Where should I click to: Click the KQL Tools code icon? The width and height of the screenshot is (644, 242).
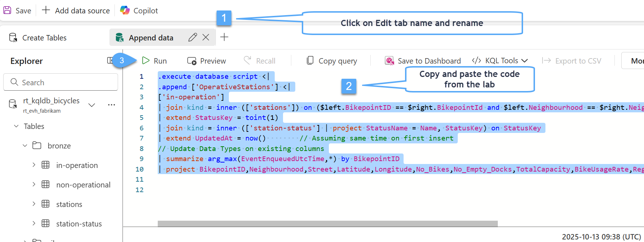click(x=477, y=60)
